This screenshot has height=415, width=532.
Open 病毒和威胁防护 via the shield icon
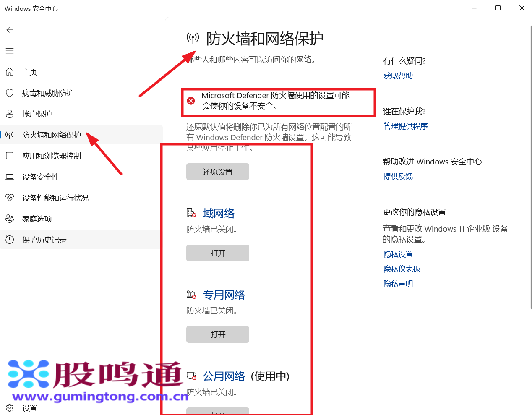[x=9, y=93]
